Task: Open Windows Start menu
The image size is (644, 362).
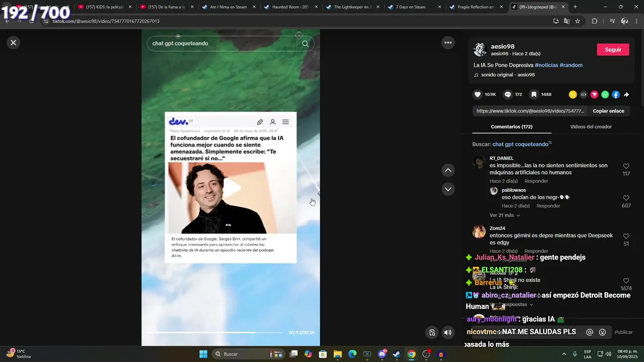Action: tap(203, 354)
